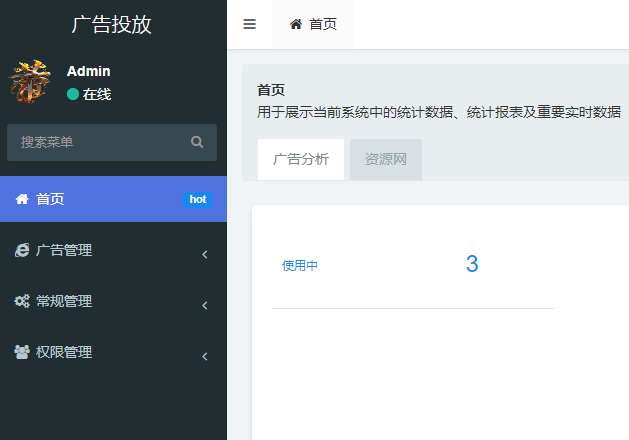
Task: Click the home icon in sidebar 首页 item
Action: tap(22, 199)
